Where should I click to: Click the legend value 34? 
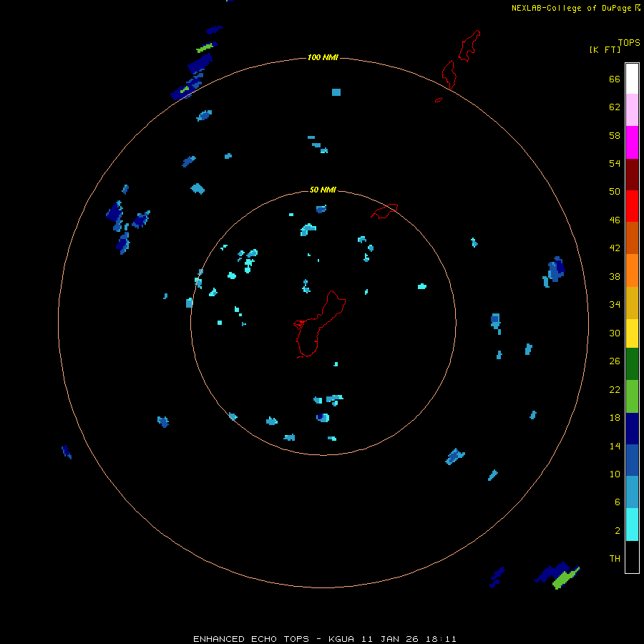click(615, 305)
